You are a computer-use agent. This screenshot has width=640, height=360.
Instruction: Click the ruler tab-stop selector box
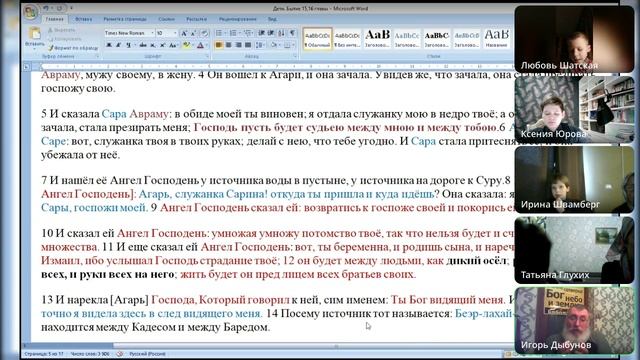(27, 67)
